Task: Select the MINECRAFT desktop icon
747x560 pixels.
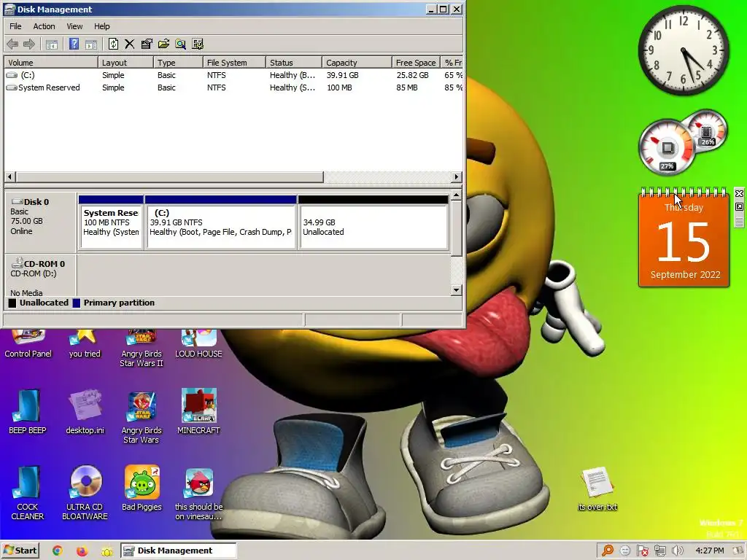Action: (x=198, y=411)
